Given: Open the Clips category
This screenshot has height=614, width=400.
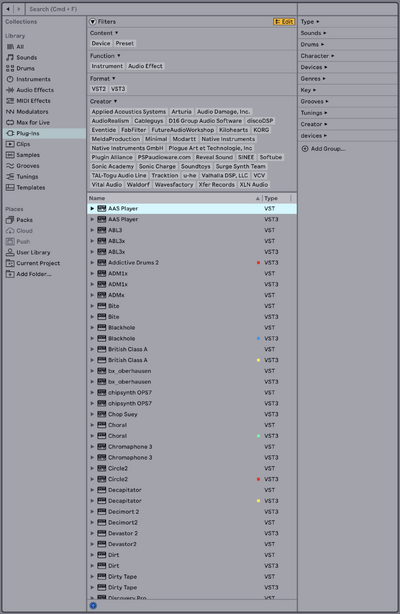Looking at the screenshot, I should tap(23, 144).
